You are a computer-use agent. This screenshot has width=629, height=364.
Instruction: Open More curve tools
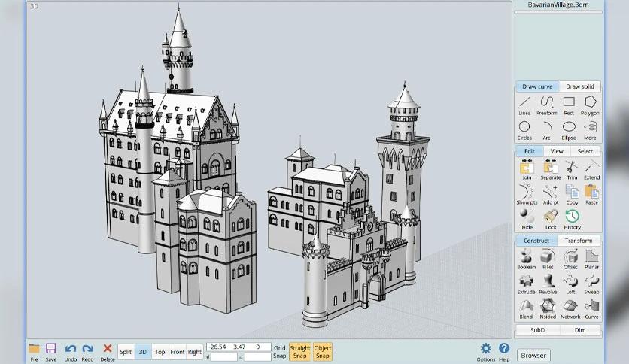[590, 131]
